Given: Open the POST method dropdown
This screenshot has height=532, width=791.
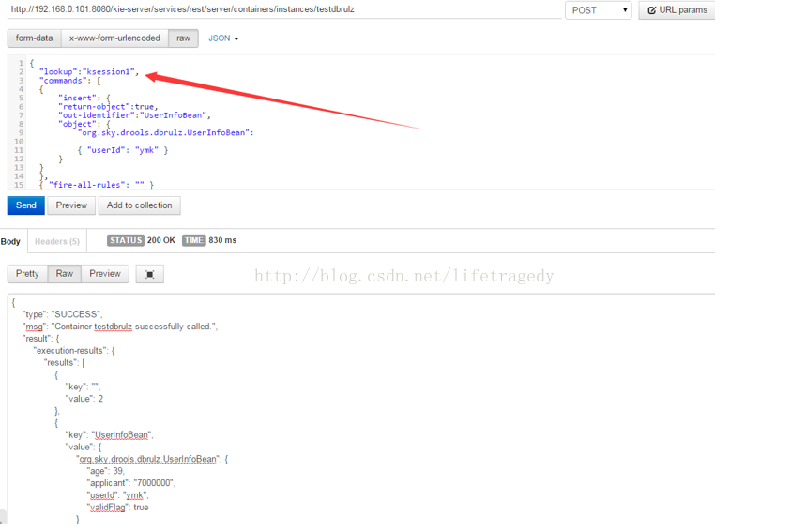Looking at the screenshot, I should coord(599,10).
